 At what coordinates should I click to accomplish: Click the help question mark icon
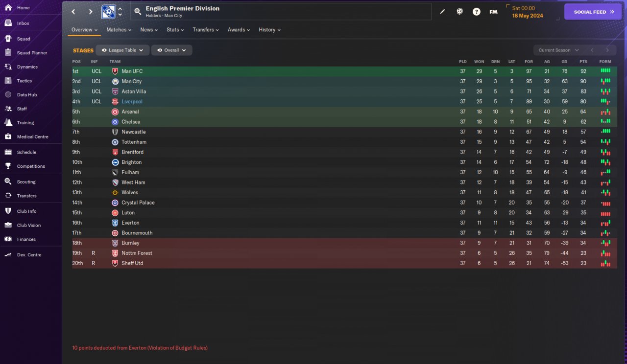pos(476,12)
